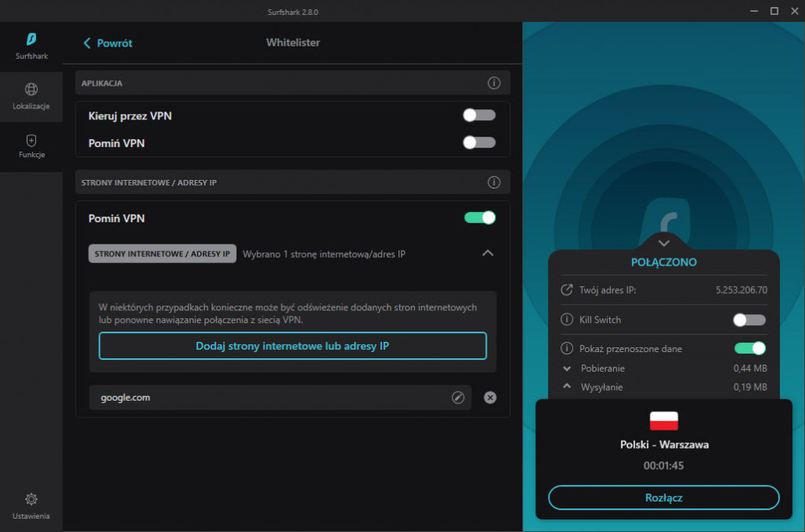Viewport: 805px width, 532px height.
Task: Show info for Strony internetowe / Adresy IP section
Action: click(494, 182)
